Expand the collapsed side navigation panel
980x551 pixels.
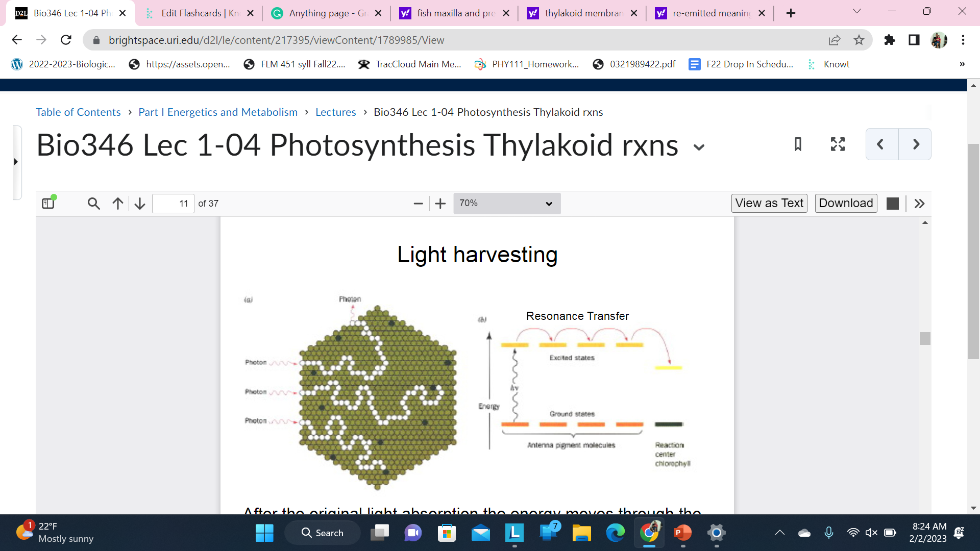click(16, 162)
